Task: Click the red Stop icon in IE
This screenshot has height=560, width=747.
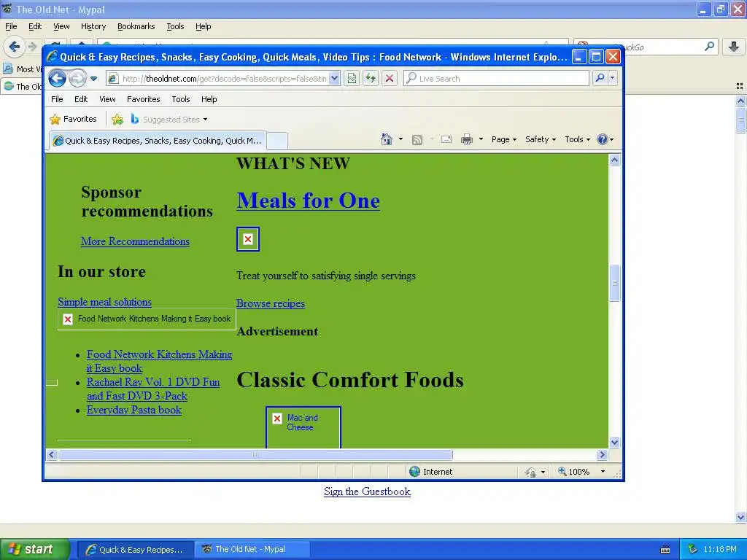Action: coord(390,78)
